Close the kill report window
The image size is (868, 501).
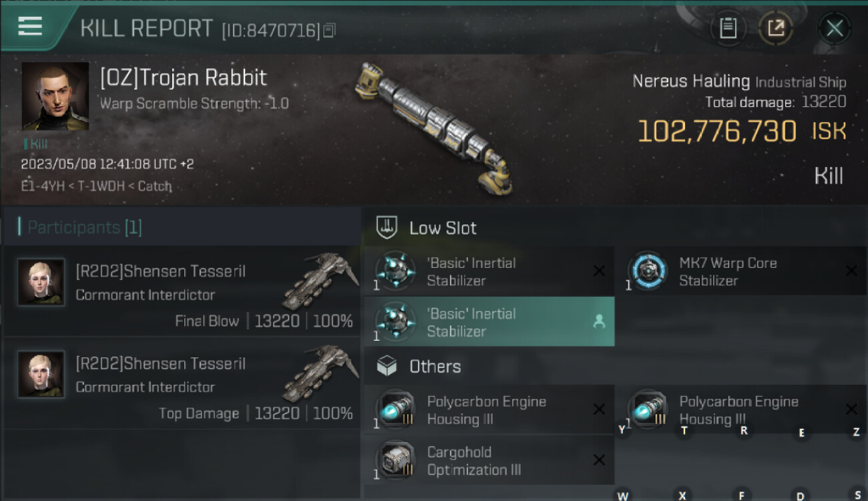[x=834, y=28]
